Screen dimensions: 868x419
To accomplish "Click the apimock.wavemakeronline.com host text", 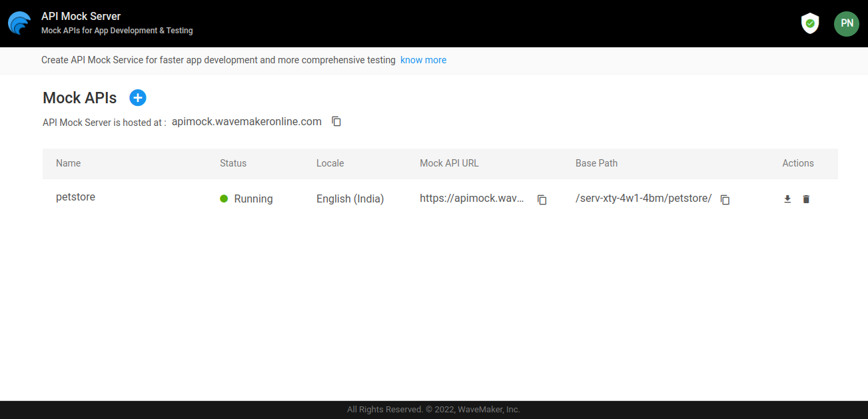I will tap(246, 121).
